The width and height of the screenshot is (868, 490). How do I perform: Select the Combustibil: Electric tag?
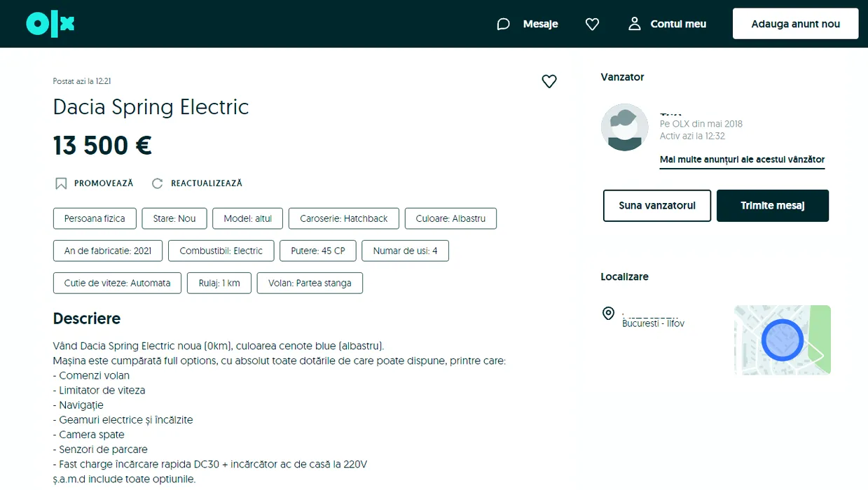point(221,251)
